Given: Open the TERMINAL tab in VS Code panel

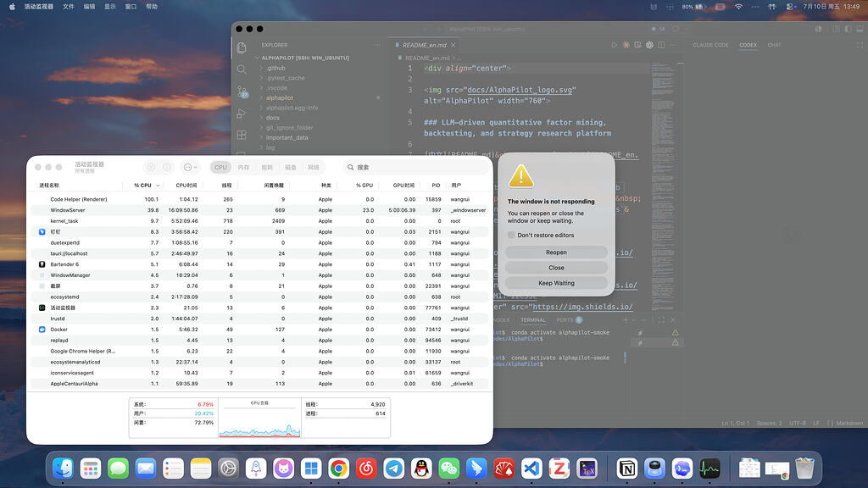Looking at the screenshot, I should pos(533,320).
